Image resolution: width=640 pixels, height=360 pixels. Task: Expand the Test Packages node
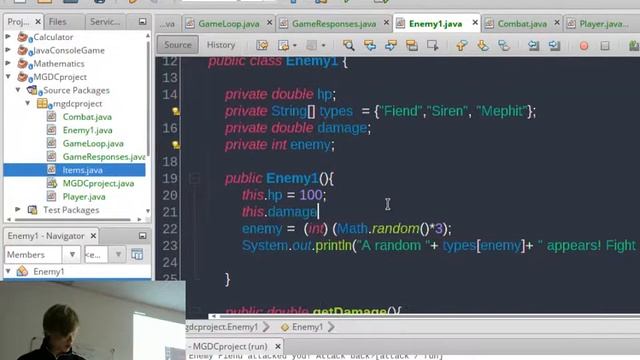click(x=18, y=210)
